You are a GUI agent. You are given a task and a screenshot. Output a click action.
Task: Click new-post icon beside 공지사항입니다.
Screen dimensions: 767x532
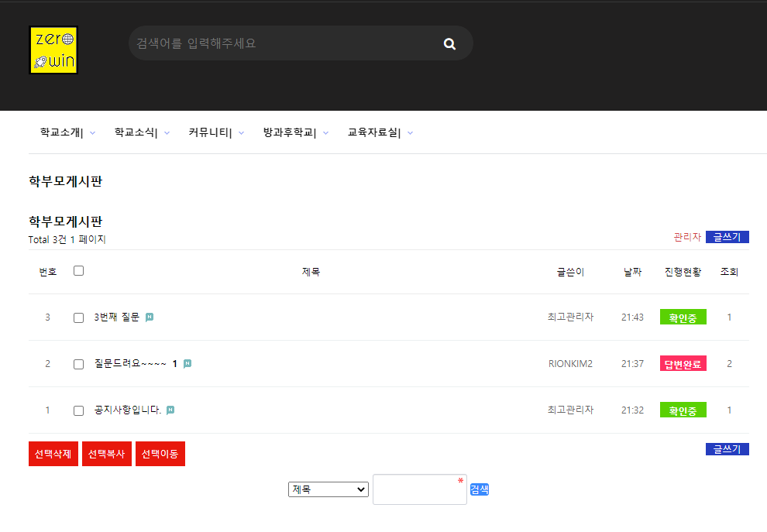[170, 410]
